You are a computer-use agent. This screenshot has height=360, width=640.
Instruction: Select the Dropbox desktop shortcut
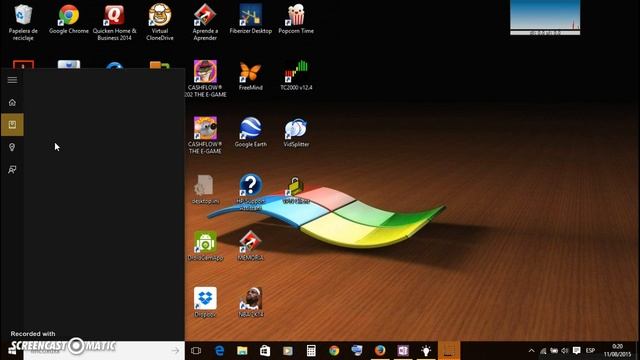pos(205,302)
